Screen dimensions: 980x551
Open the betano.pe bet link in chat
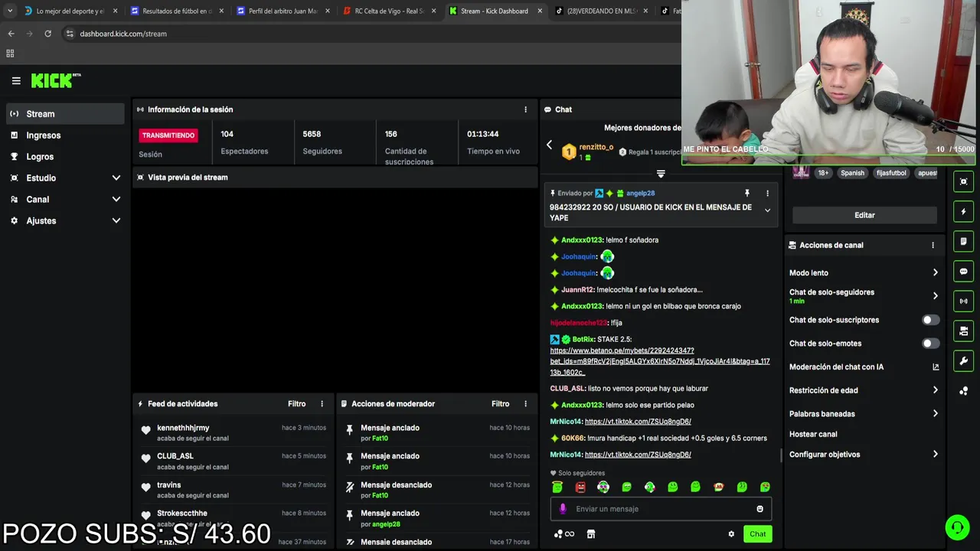[659, 361]
